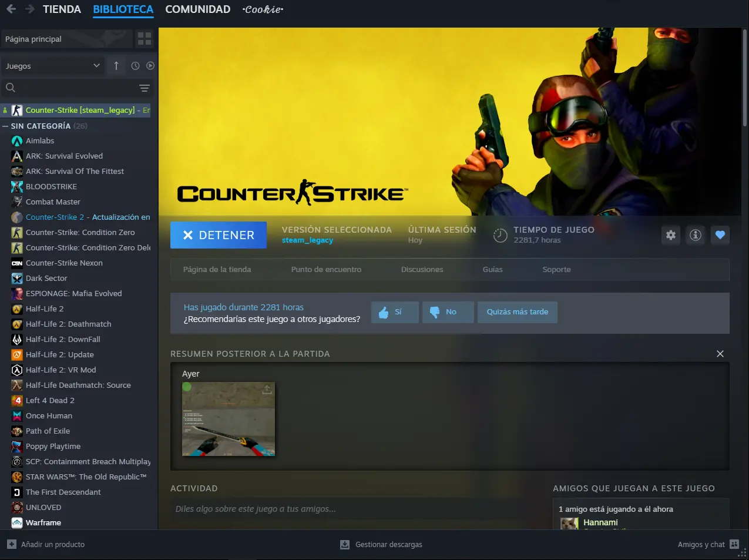Click the main page vertical scrollbar
The width and height of the screenshot is (749, 560).
[746, 76]
